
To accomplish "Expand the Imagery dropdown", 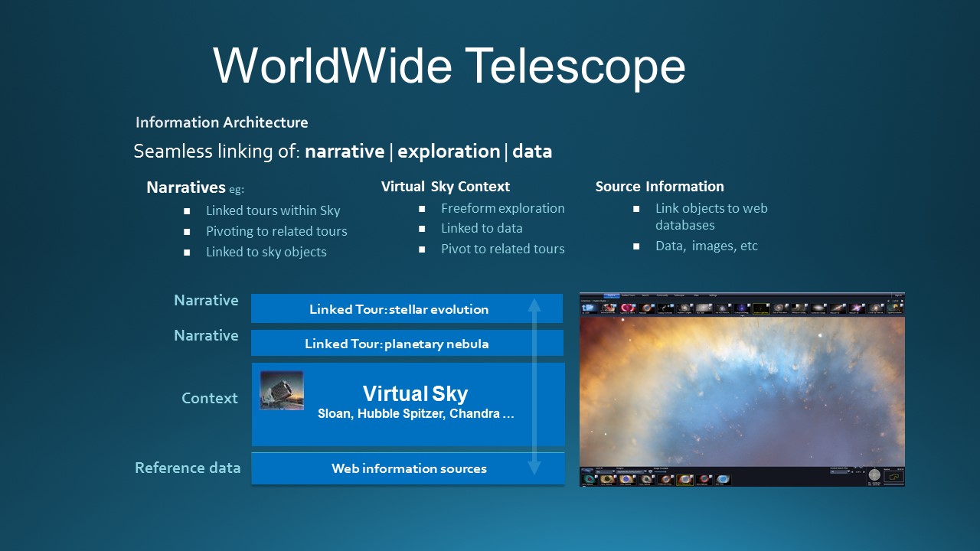I will point(632,472).
